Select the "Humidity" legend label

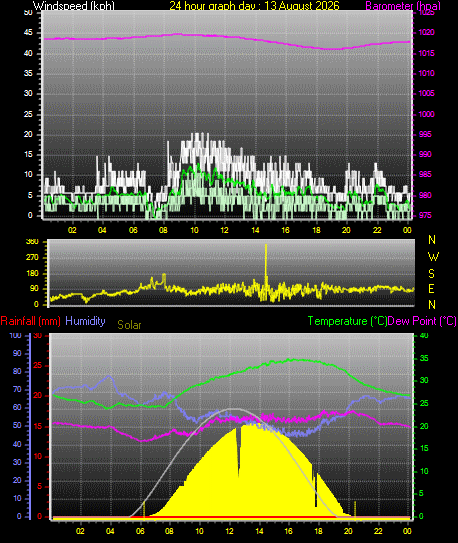click(x=85, y=321)
